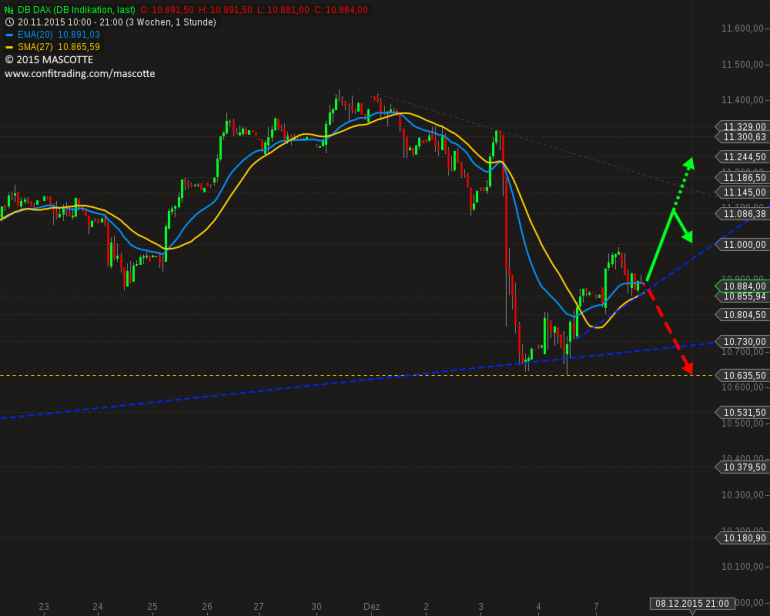
Task: Click the yellow SMA(27) legend line marker
Action: pos(9,47)
